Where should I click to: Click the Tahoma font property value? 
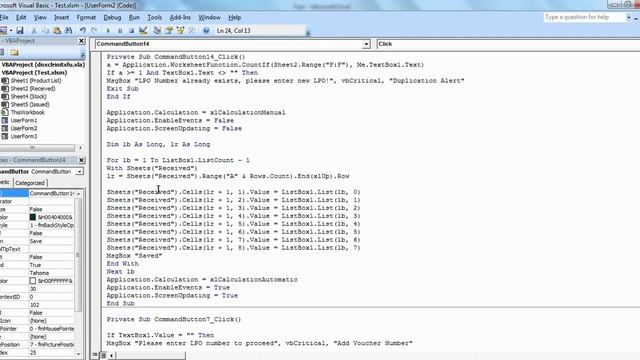[51, 273]
